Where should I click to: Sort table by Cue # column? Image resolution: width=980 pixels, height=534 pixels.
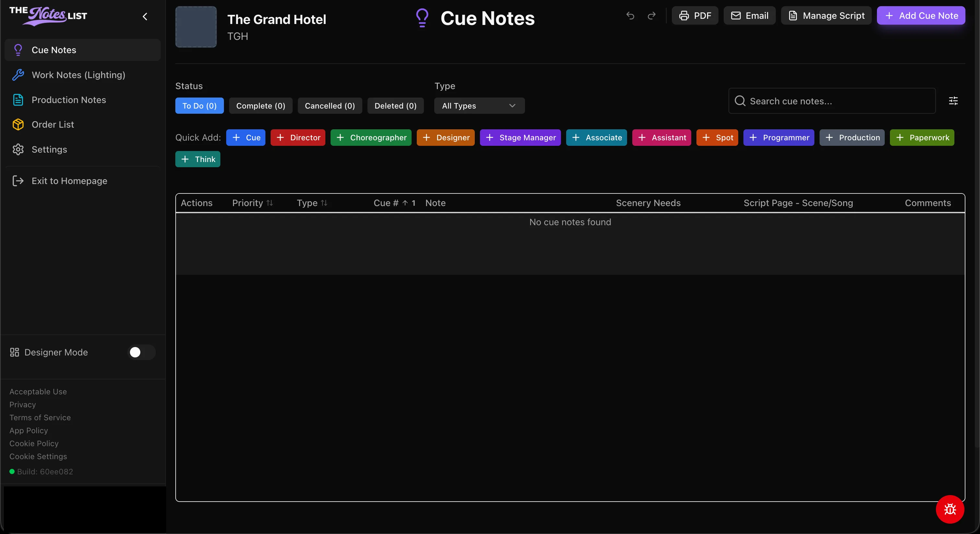394,203
